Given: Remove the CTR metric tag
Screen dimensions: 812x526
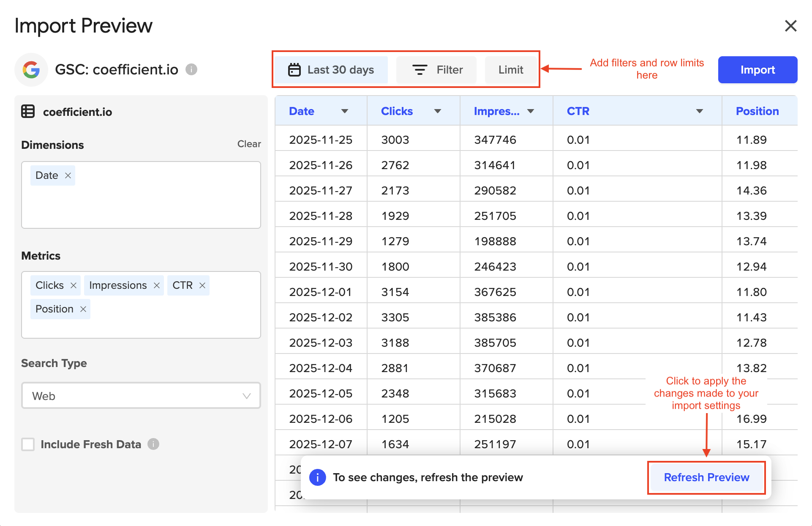Looking at the screenshot, I should 202,285.
